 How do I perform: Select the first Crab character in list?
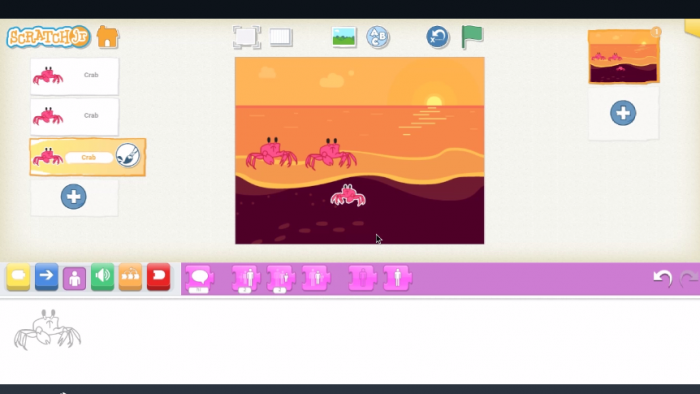75,76
